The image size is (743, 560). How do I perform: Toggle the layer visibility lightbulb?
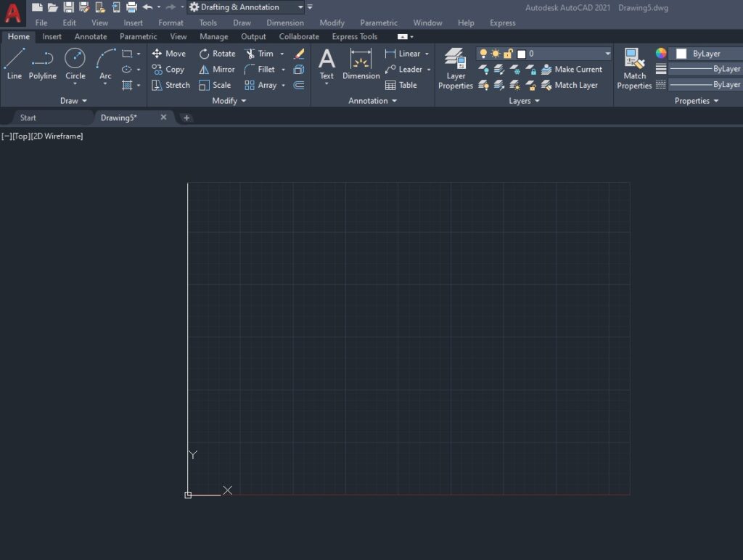point(485,54)
